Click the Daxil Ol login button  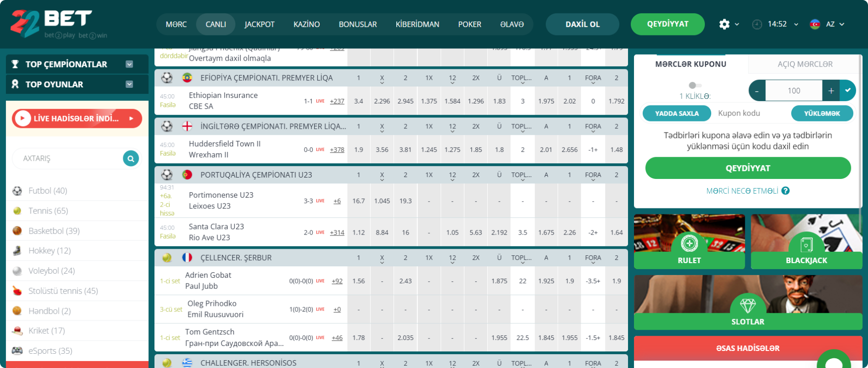[x=582, y=24]
